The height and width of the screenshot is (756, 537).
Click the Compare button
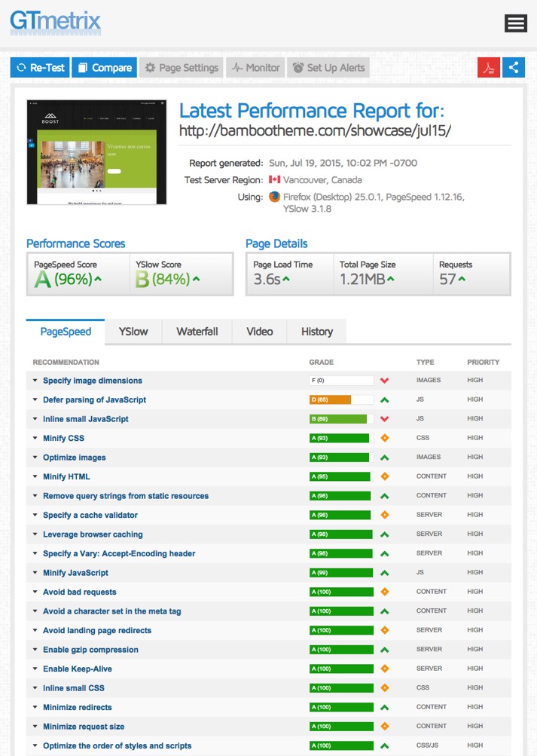pos(104,68)
